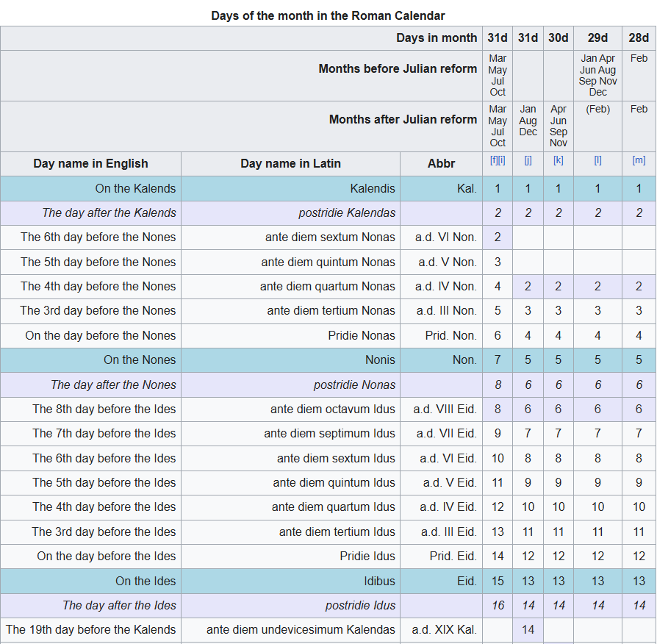Viewport: 657px width, 644px height.
Task: Click the table caption title text
Action: 328,15
